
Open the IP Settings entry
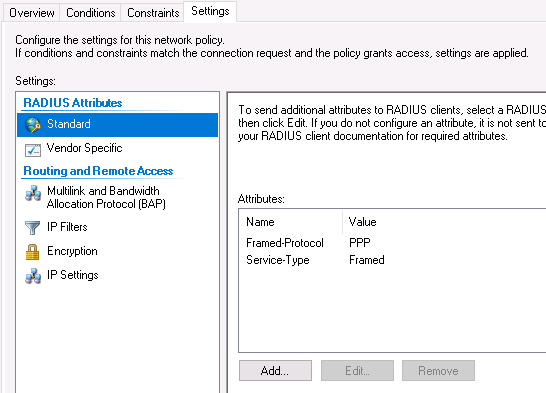pyautogui.click(x=118, y=275)
